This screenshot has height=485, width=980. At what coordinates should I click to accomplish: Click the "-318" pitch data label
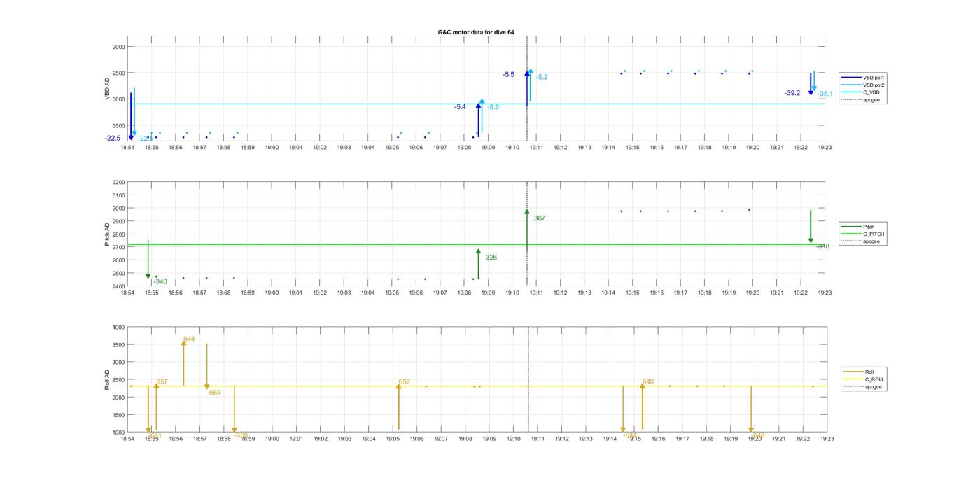[822, 246]
